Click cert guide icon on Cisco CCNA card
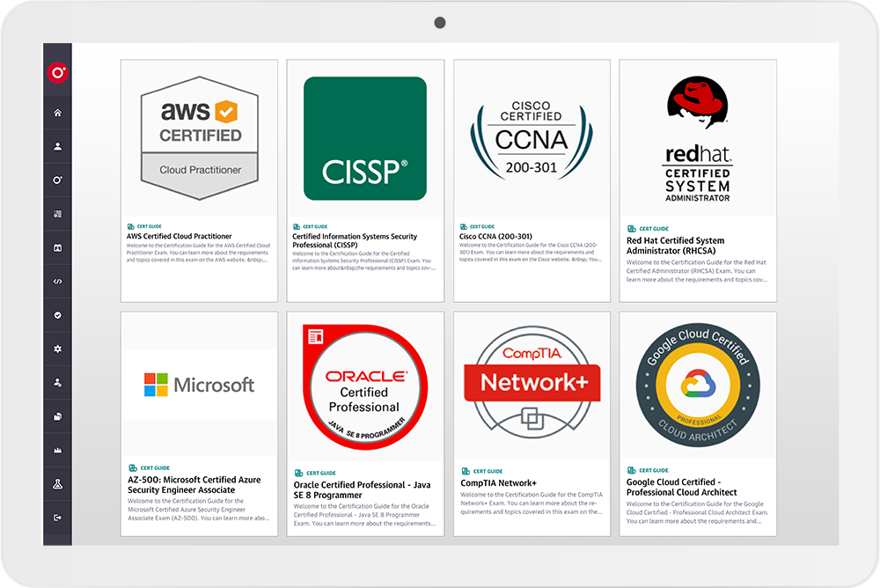The image size is (880, 588). click(464, 227)
